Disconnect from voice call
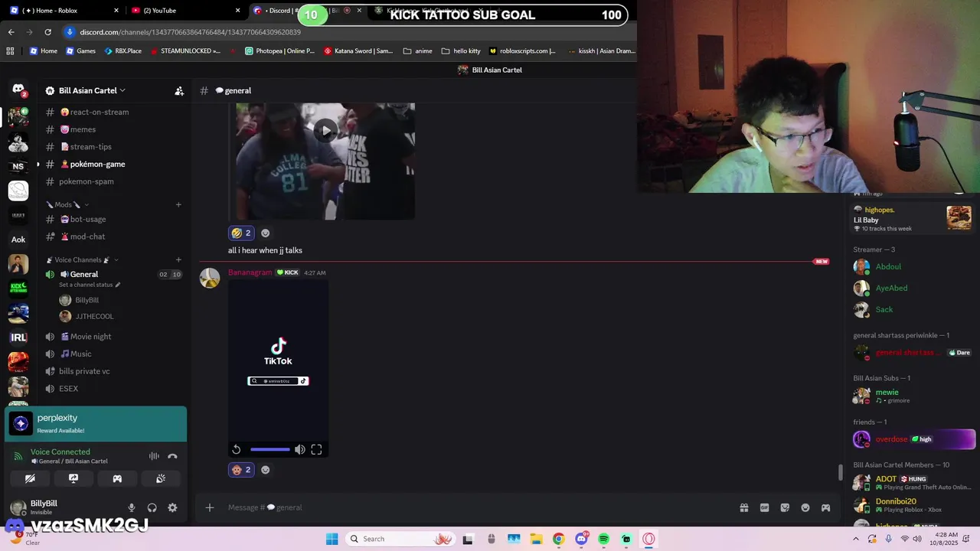 point(172,456)
